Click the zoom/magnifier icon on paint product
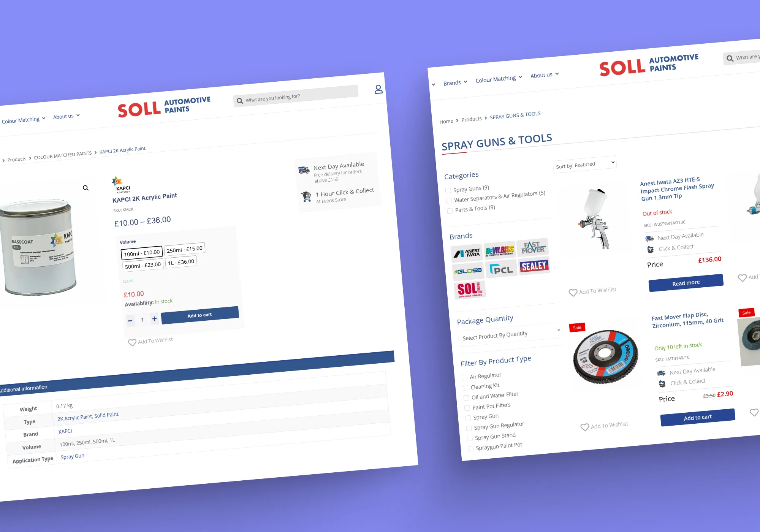This screenshot has width=760, height=532. point(86,188)
